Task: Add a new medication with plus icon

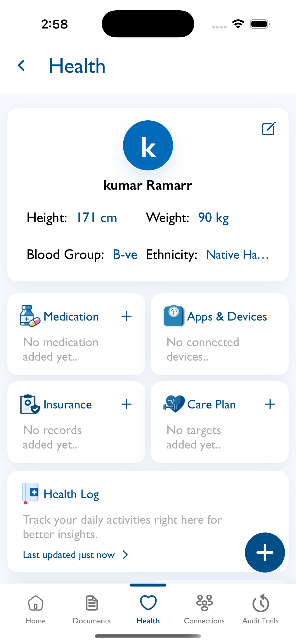Action: (x=126, y=316)
